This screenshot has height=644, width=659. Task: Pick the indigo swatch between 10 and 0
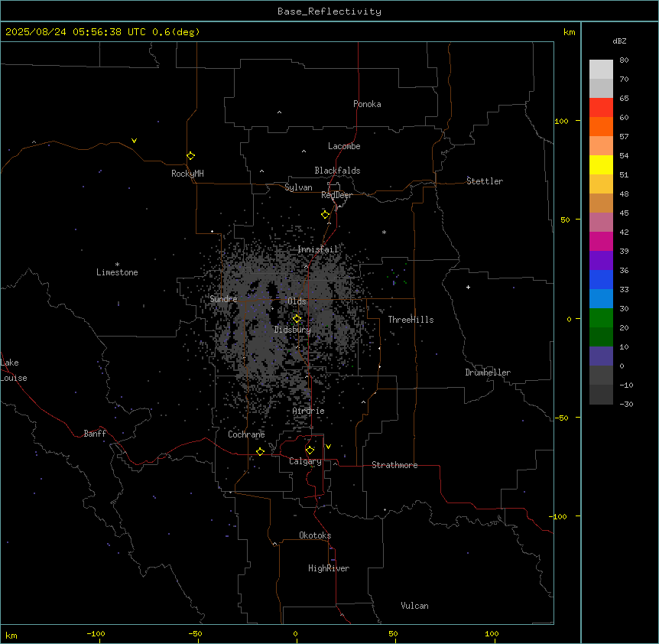coord(601,356)
